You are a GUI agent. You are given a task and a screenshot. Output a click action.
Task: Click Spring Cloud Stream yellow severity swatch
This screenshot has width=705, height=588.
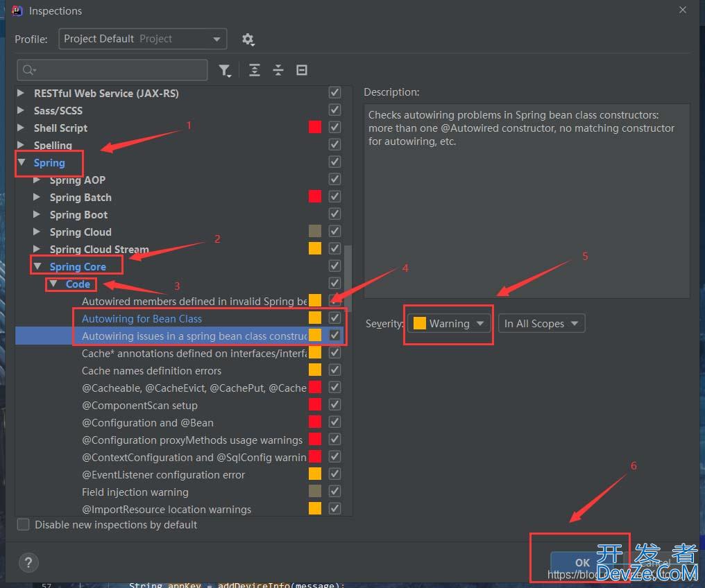click(x=315, y=248)
